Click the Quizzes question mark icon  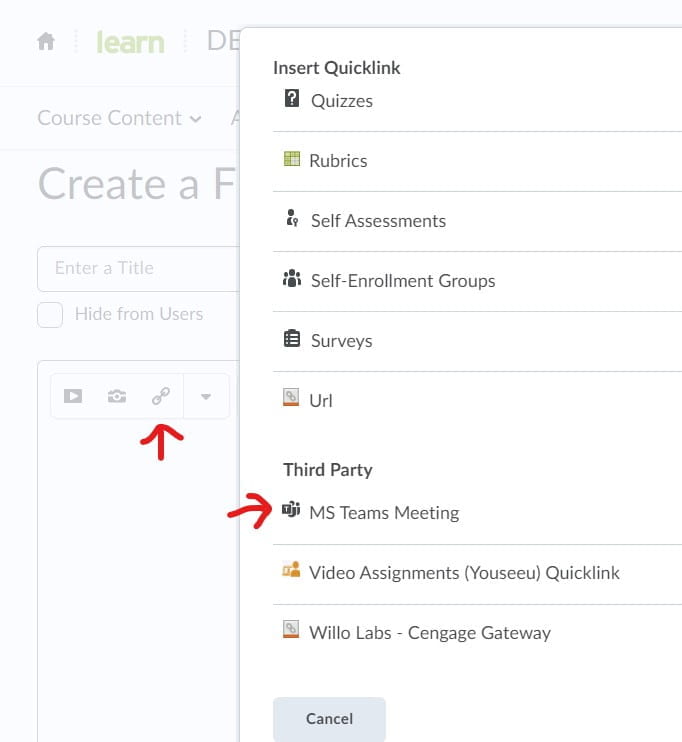(x=292, y=98)
